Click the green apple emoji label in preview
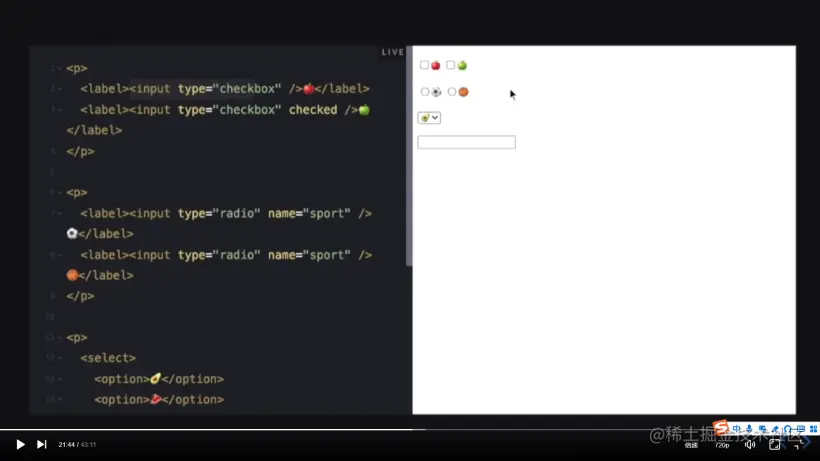The height and width of the screenshot is (461, 820). point(462,65)
